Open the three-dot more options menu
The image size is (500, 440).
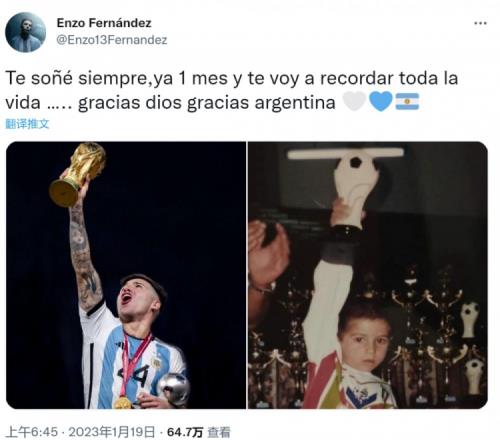tap(480, 23)
